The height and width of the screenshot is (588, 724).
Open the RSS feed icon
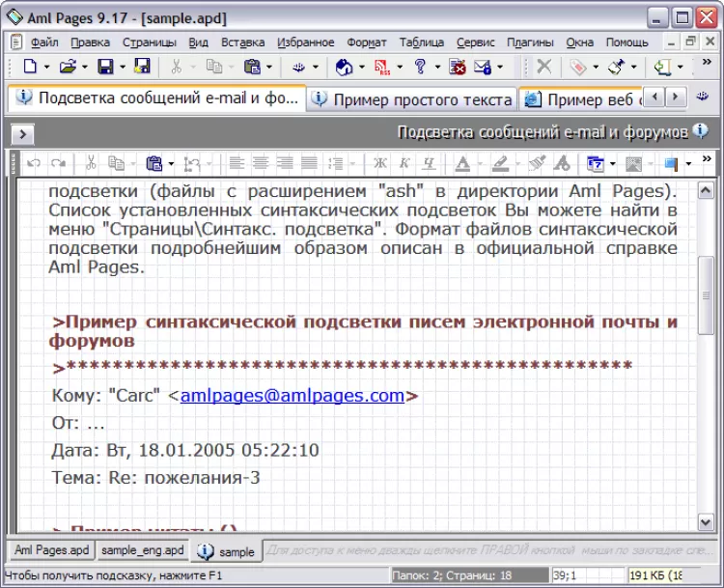[382, 67]
